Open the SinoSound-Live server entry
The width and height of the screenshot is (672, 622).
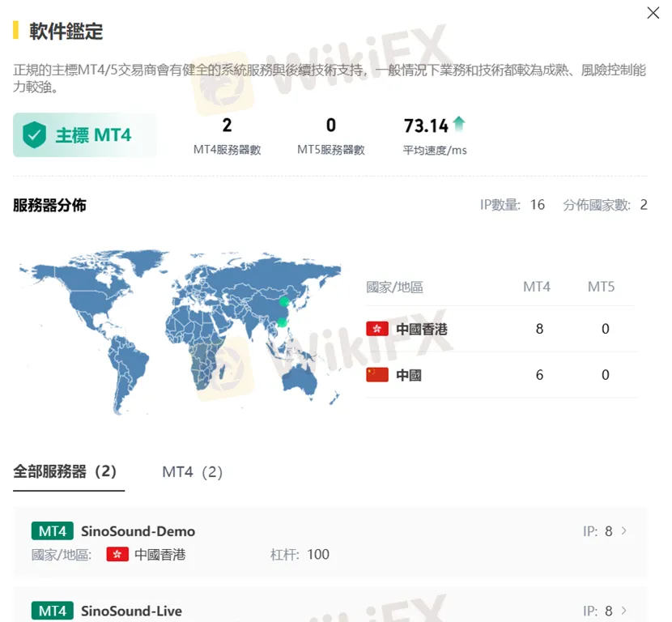pyautogui.click(x=330, y=605)
